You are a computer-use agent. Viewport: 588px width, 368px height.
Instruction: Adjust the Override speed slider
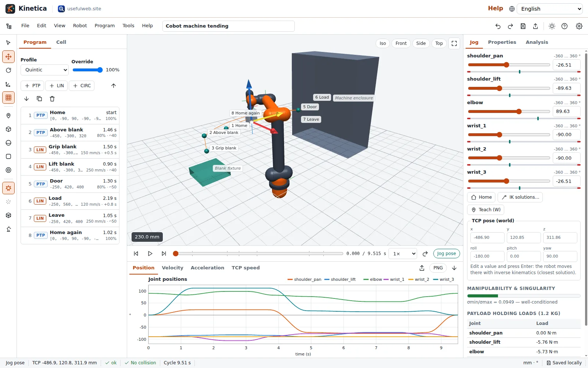pos(87,70)
